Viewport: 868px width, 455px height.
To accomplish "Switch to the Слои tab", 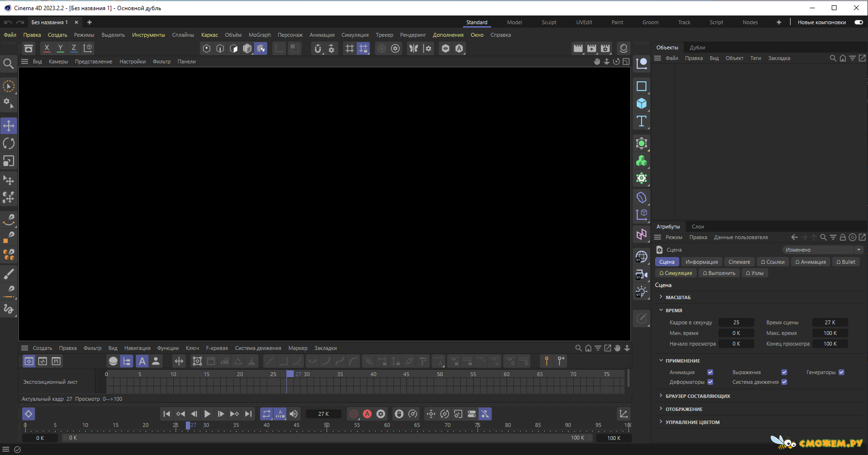I will pyautogui.click(x=698, y=227).
